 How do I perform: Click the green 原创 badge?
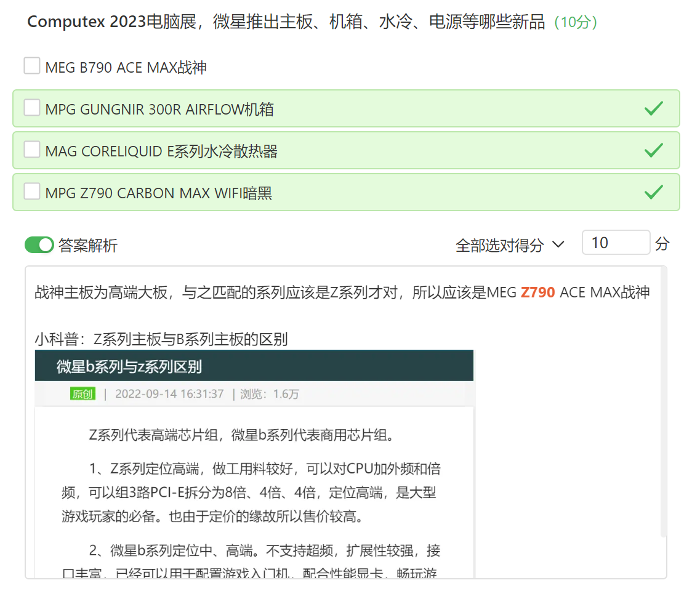82,394
